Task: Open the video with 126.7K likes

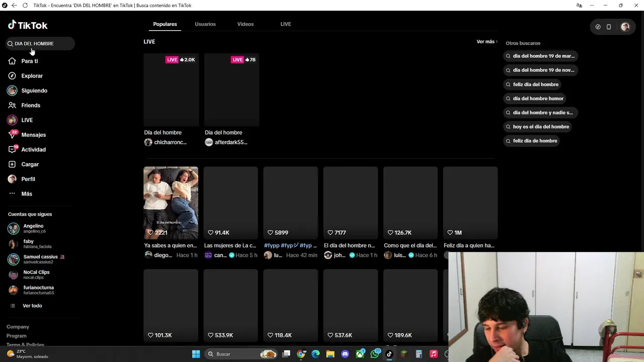Action: [x=411, y=203]
